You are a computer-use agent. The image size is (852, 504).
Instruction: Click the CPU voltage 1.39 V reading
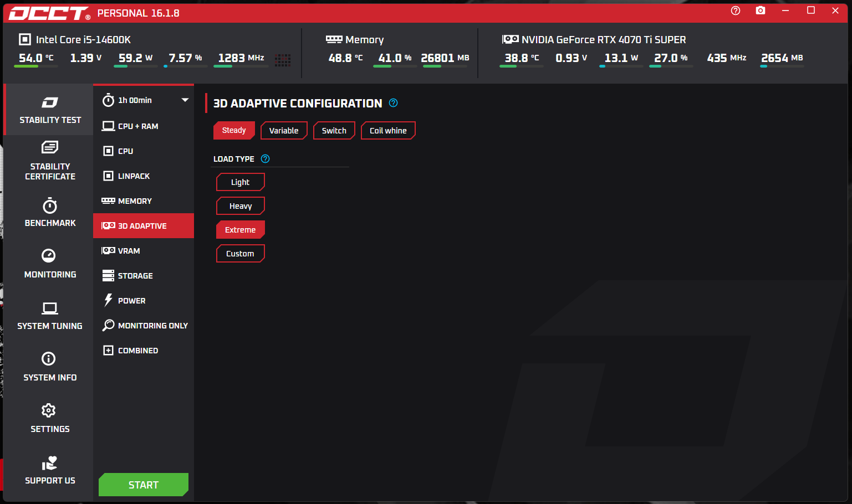86,58
